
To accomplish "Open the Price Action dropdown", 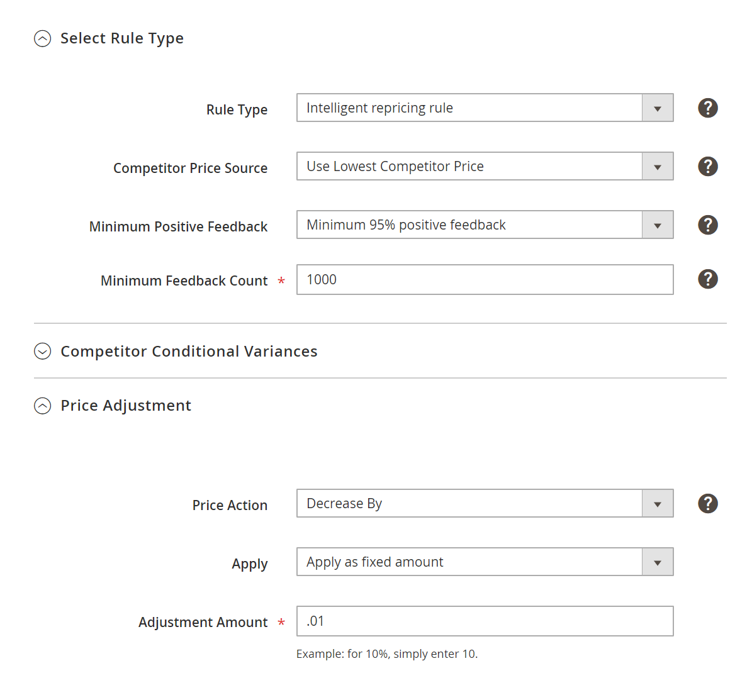I will click(x=485, y=503).
